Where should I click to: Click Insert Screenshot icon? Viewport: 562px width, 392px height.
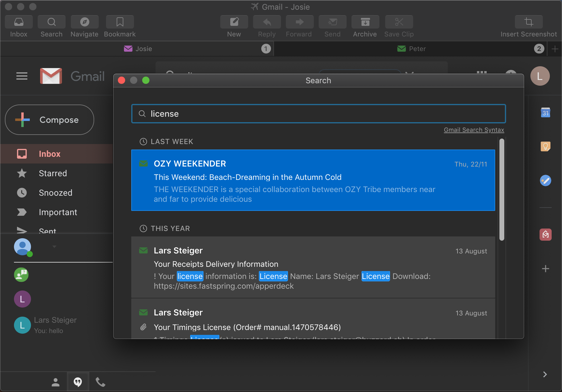[x=529, y=22]
